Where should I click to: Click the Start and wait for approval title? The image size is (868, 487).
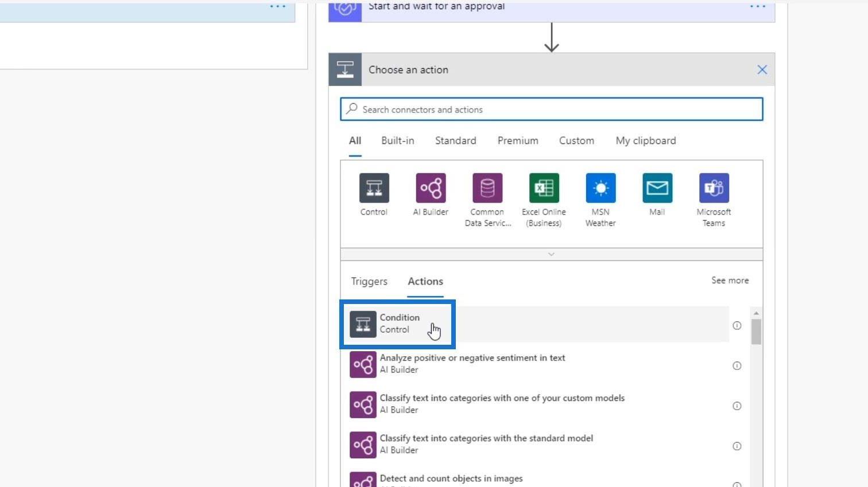(437, 6)
